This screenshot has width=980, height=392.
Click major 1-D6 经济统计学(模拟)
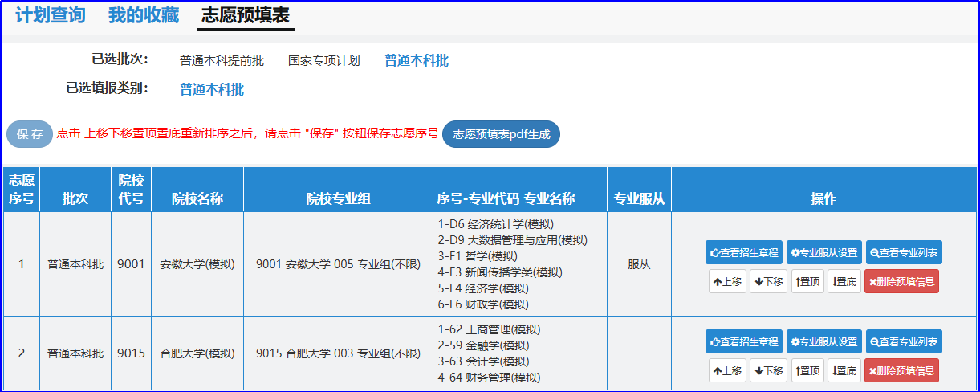point(496,224)
